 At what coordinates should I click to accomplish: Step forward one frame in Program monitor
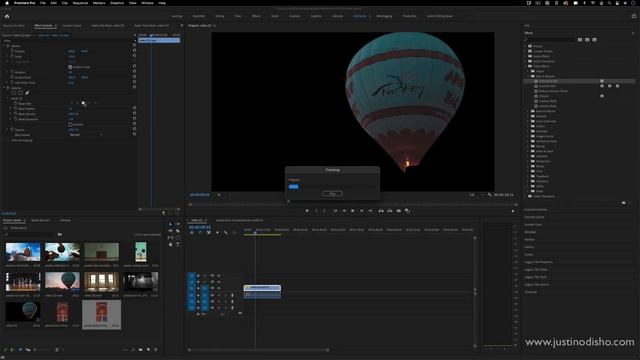point(362,211)
